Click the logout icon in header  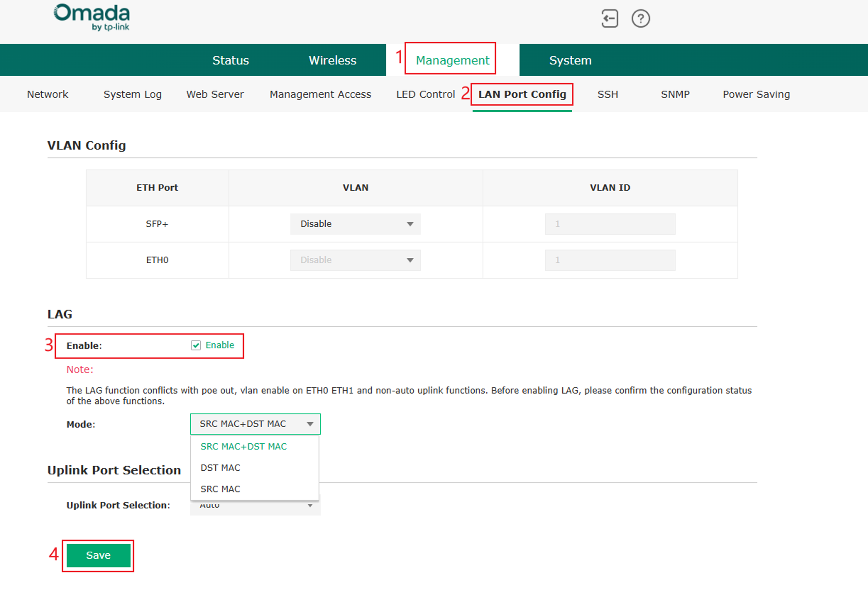point(610,19)
